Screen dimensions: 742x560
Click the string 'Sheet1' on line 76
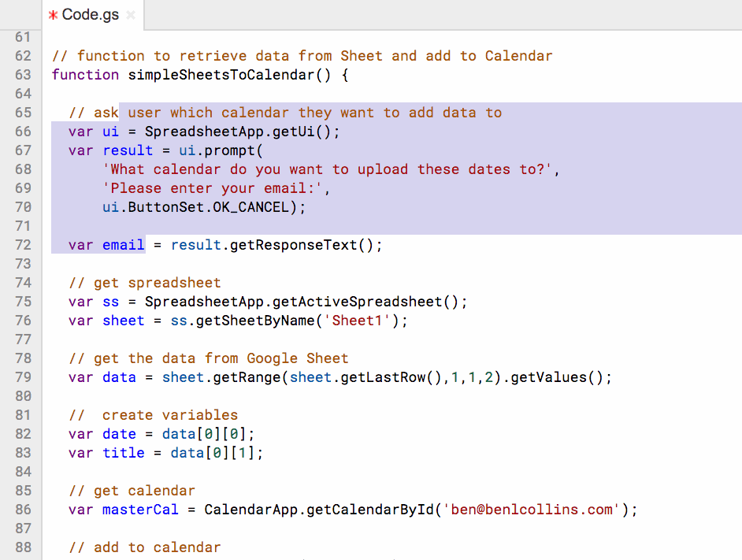pos(357,320)
